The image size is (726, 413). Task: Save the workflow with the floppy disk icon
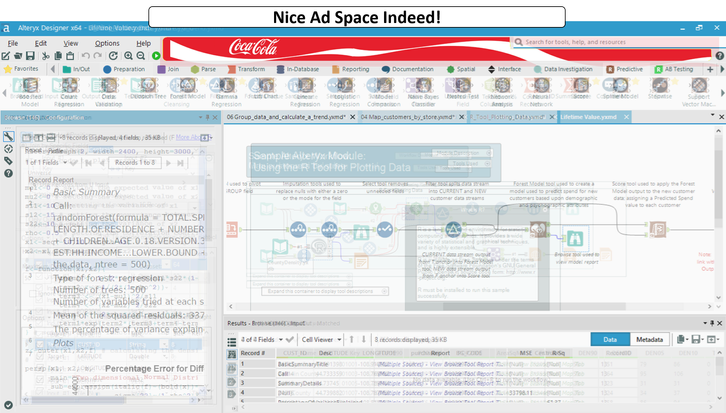coord(30,56)
